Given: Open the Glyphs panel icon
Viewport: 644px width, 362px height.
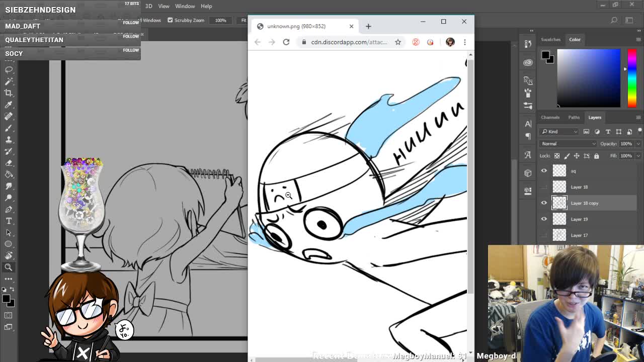Looking at the screenshot, I should pos(528,155).
